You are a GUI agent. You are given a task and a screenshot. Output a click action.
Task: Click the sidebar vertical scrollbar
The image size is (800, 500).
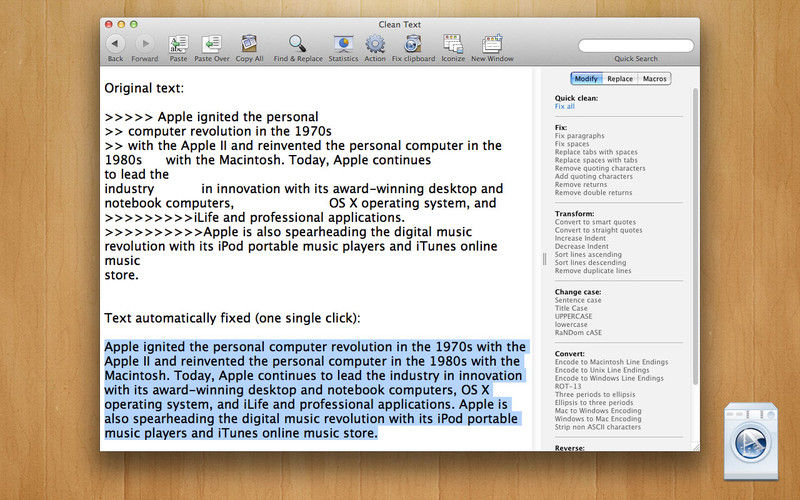(695, 236)
